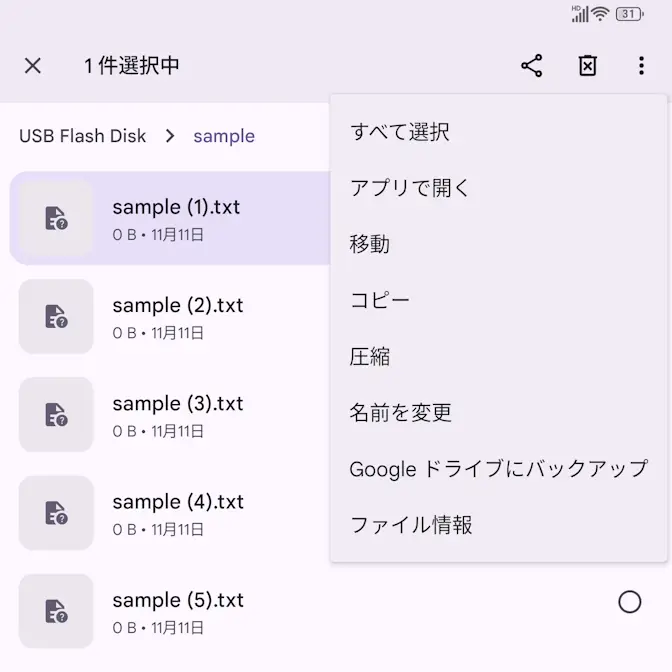
Task: Tap the delete trash icon
Action: [588, 66]
